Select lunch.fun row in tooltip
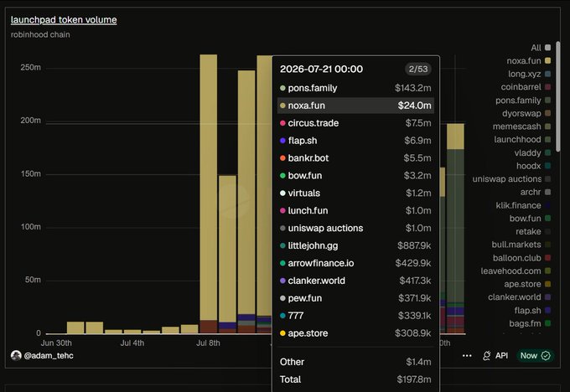Screen dimensions: 570x392 click(x=355, y=210)
